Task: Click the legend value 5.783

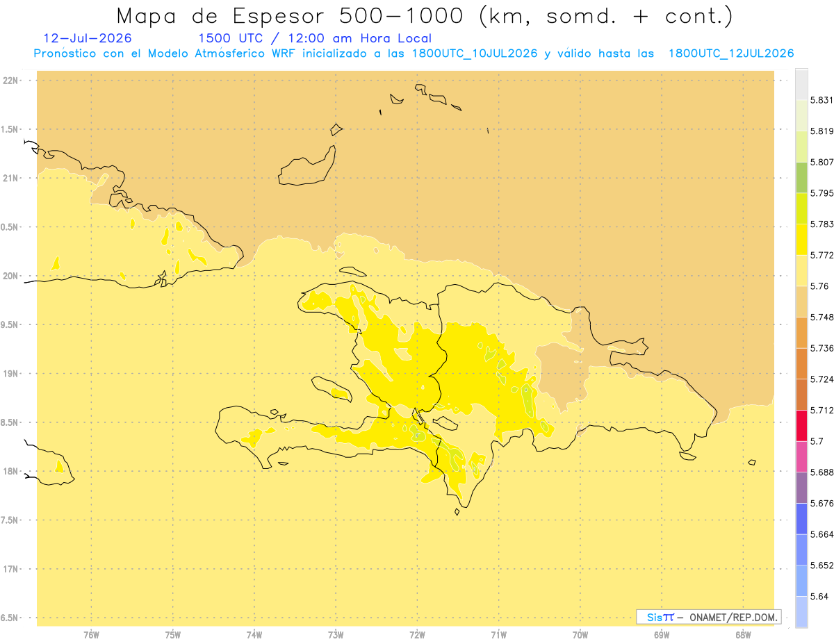Action: click(821, 224)
